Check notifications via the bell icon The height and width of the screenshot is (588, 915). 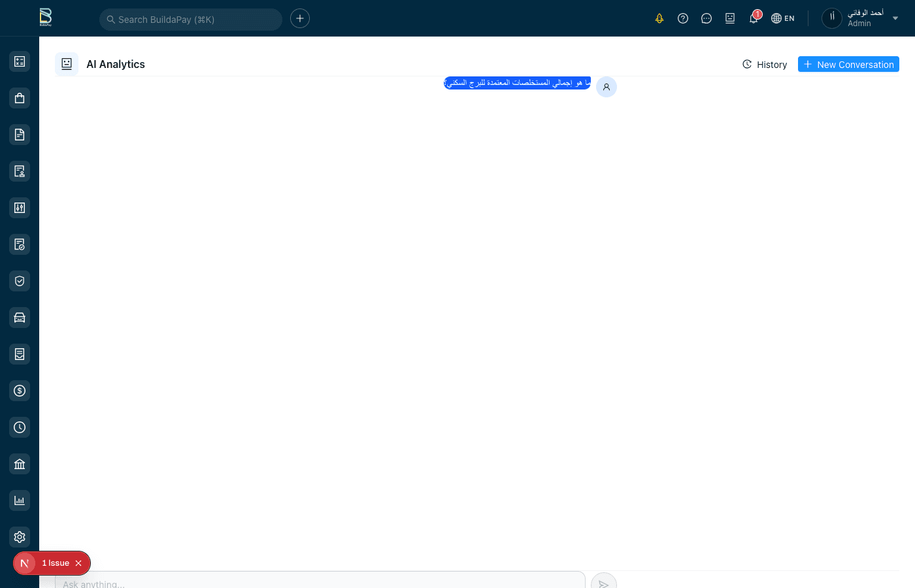click(x=753, y=18)
